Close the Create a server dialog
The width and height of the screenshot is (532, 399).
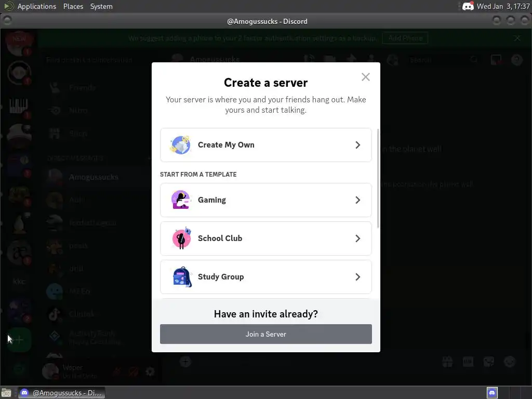(x=365, y=77)
